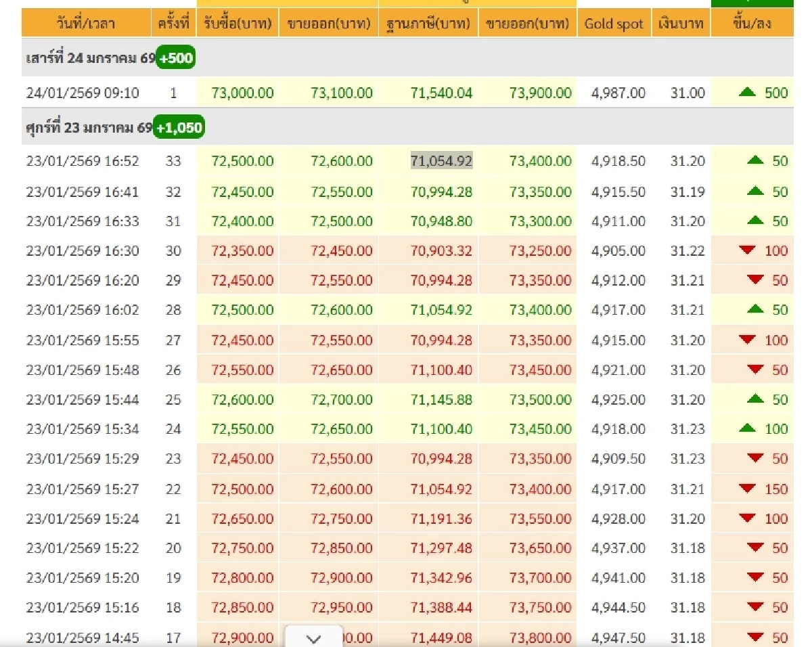Click the green +500 badge next to Saturday's date
This screenshot has width=812, height=647.
click(175, 58)
